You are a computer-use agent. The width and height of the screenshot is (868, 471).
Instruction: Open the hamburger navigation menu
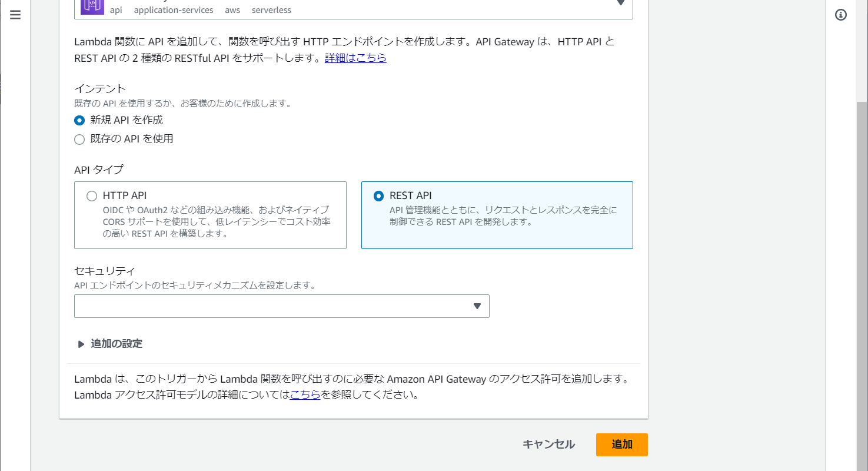pos(15,15)
